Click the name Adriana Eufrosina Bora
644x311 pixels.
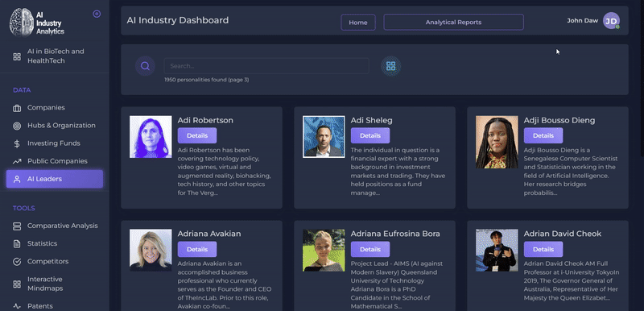(x=395, y=234)
